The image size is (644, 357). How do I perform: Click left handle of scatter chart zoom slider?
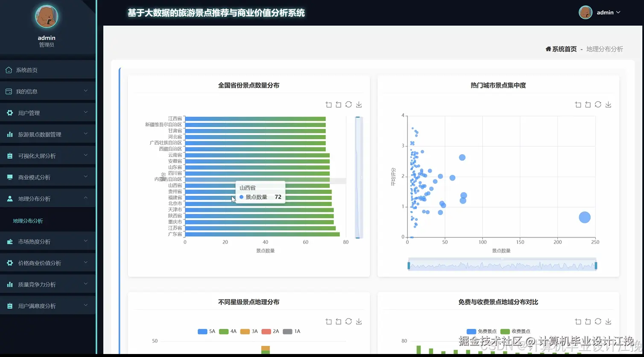409,266
